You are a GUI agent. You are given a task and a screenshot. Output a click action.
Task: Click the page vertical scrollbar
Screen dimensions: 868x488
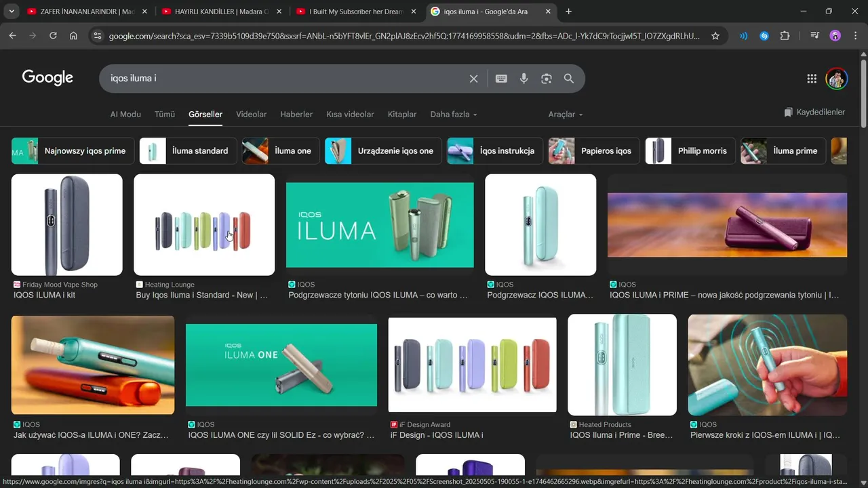click(x=863, y=95)
